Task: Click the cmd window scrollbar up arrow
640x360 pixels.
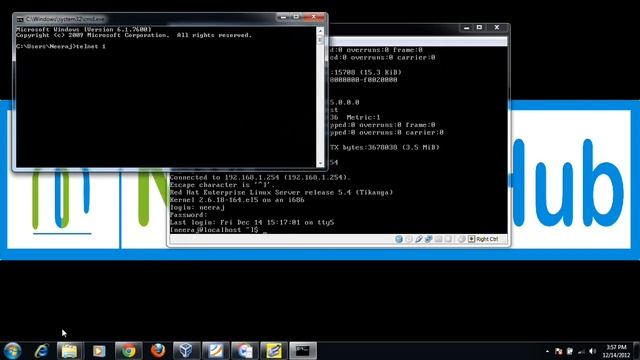Action: coord(320,31)
